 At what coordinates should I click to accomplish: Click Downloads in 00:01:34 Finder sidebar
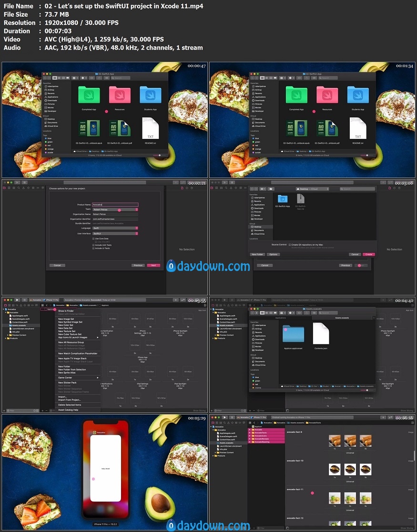[259, 100]
